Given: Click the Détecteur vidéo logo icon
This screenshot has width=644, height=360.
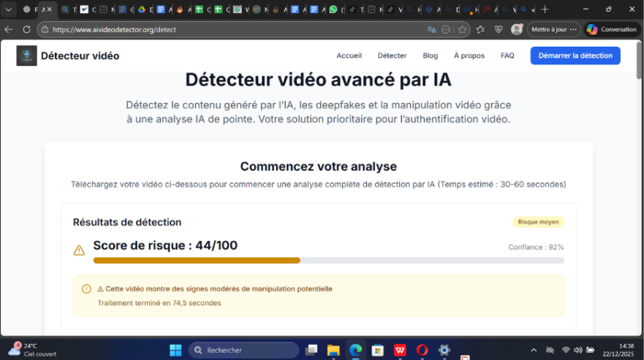Looking at the screenshot, I should (27, 55).
